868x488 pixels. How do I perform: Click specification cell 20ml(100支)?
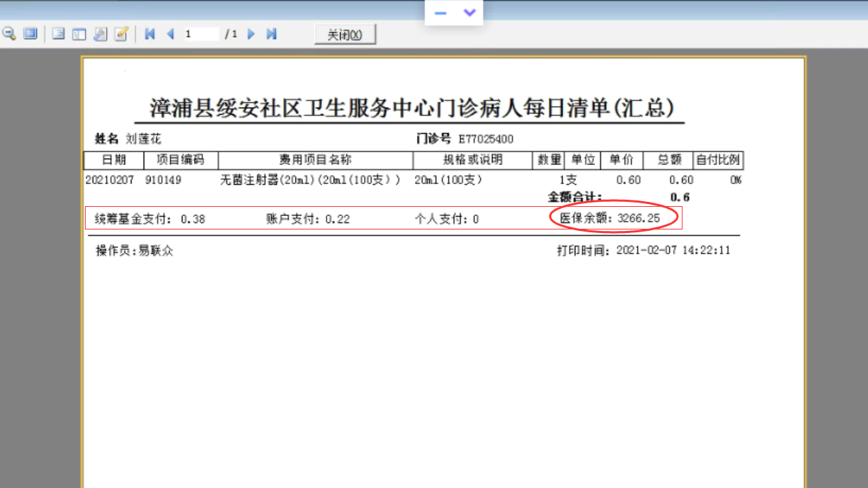coord(448,180)
